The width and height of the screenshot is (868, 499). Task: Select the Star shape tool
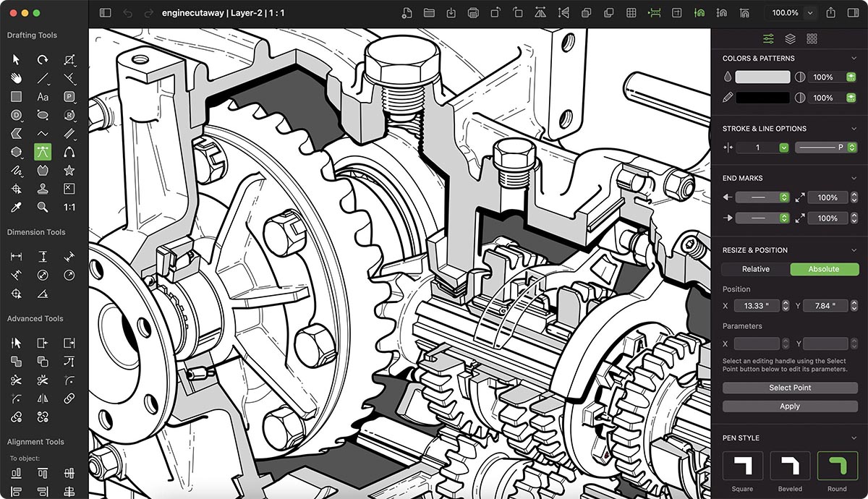pos(69,170)
